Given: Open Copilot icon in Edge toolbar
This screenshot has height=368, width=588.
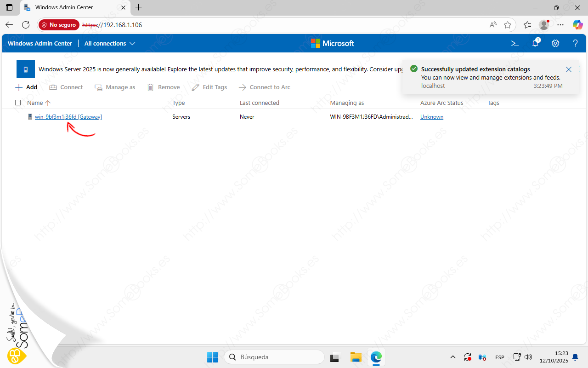Looking at the screenshot, I should coord(577,25).
